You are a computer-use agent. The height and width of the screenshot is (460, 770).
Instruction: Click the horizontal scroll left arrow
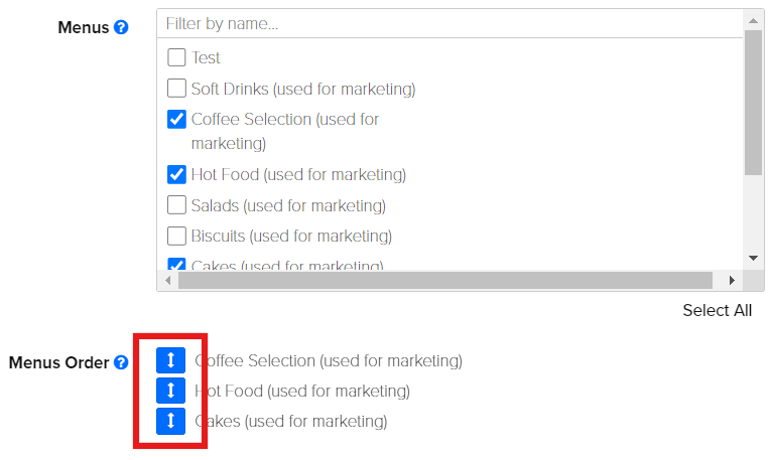tap(168, 280)
